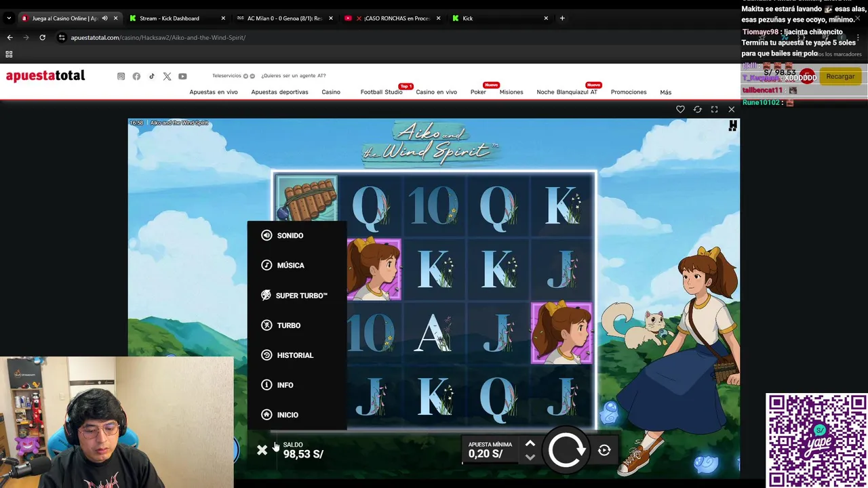The height and width of the screenshot is (488, 868).
Task: Click the Recargar button
Action: pyautogui.click(x=840, y=77)
